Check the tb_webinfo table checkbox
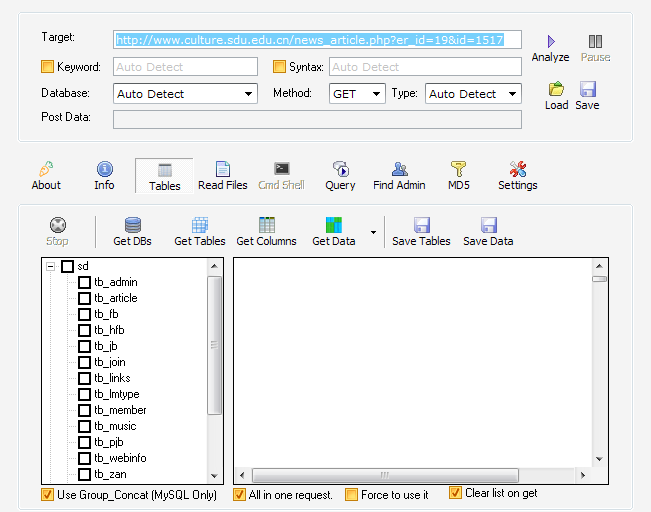The image size is (651, 512). coord(84,458)
